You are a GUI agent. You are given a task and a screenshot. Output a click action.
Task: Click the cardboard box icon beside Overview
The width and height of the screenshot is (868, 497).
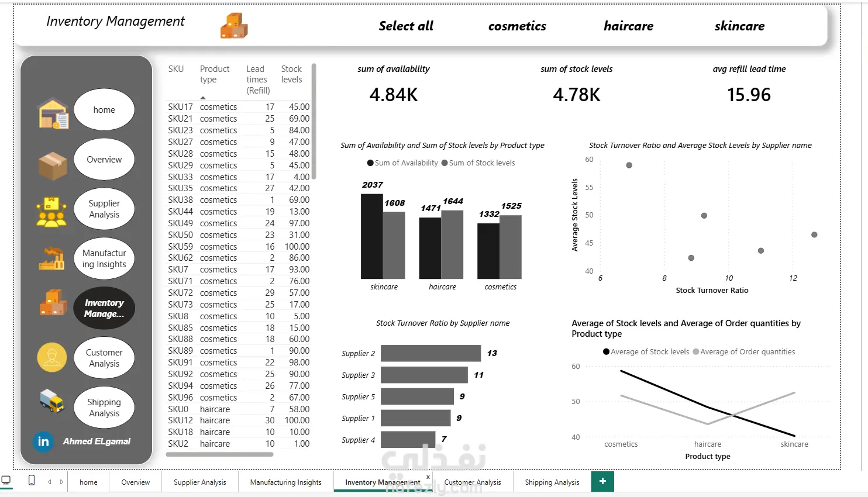(x=53, y=165)
